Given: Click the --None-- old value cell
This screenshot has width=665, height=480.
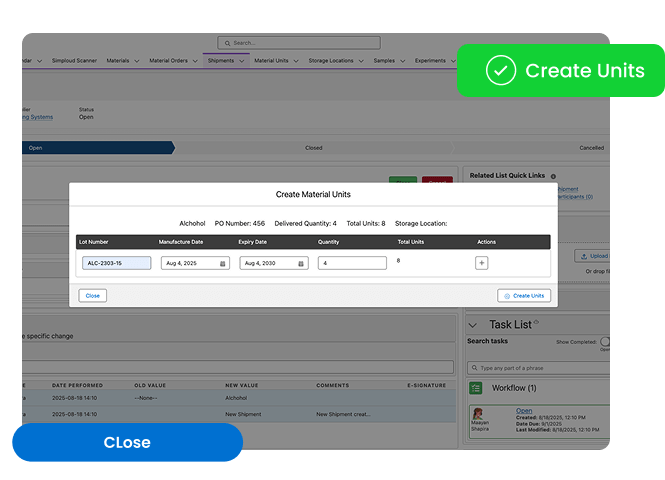Looking at the screenshot, I should (x=146, y=398).
